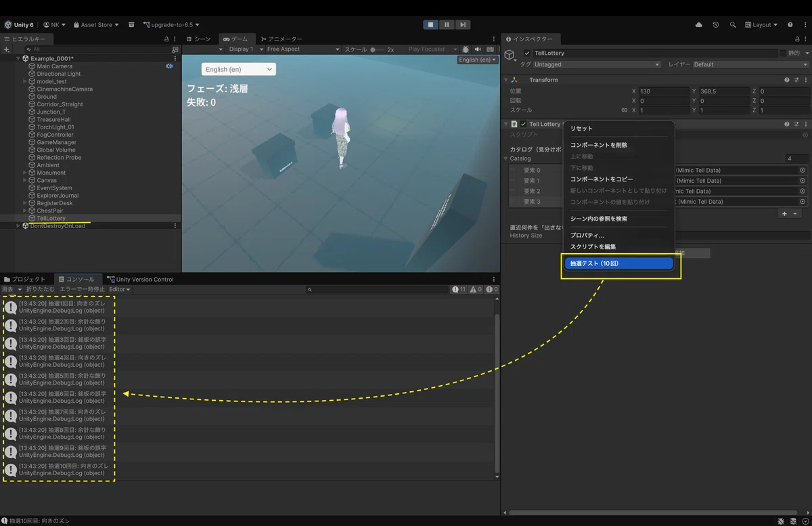This screenshot has height=526, width=812.
Task: Click the search magnifier in top toolbar
Action: click(x=733, y=25)
